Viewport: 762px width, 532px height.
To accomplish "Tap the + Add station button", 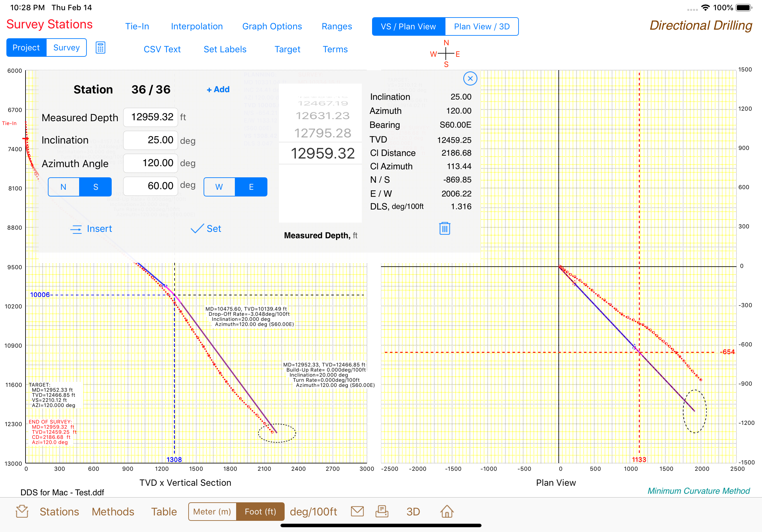I will 218,89.
